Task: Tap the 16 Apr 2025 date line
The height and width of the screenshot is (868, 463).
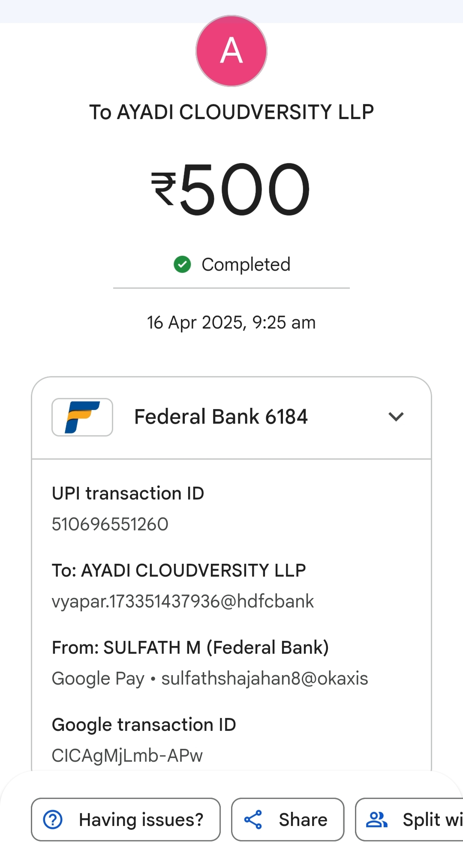Action: click(x=231, y=323)
